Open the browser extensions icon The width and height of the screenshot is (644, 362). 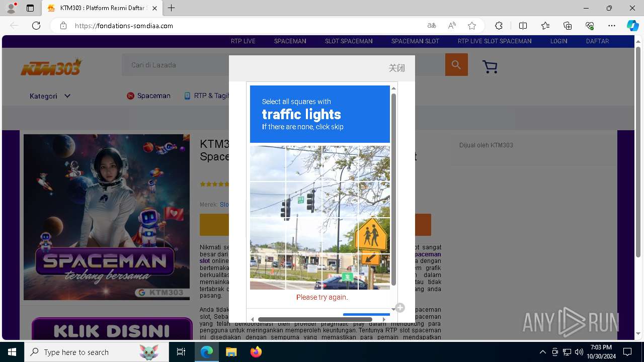[499, 26]
